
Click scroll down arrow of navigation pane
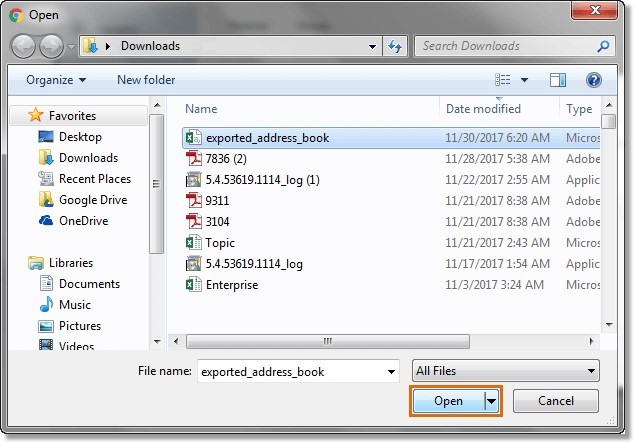point(157,342)
